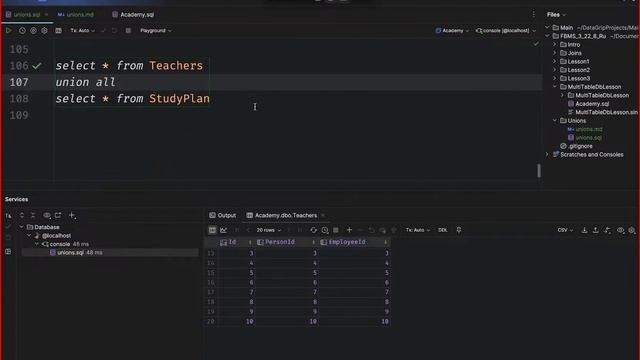Open the 20 rows page size dropdown
This screenshot has width=640, height=360.
pyautogui.click(x=269, y=230)
